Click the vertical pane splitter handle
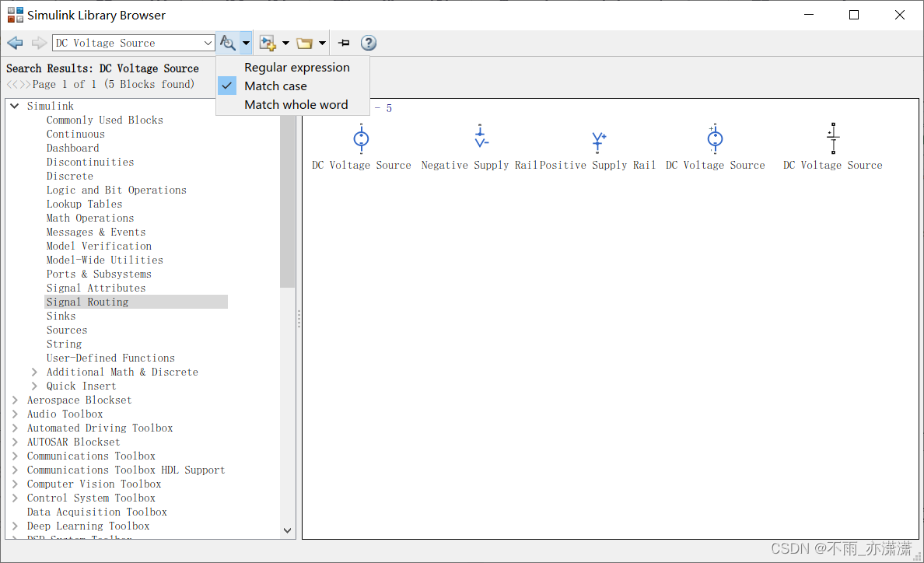This screenshot has height=563, width=924. (x=299, y=319)
